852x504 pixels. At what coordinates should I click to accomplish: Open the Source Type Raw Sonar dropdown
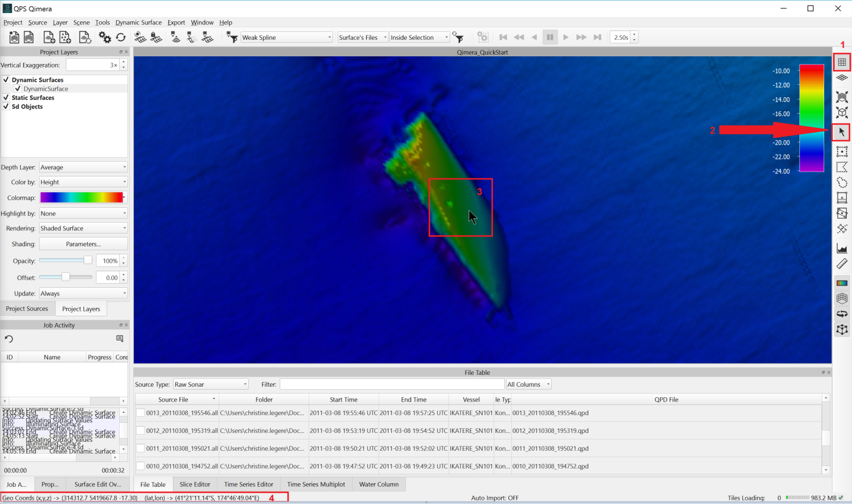tap(210, 384)
